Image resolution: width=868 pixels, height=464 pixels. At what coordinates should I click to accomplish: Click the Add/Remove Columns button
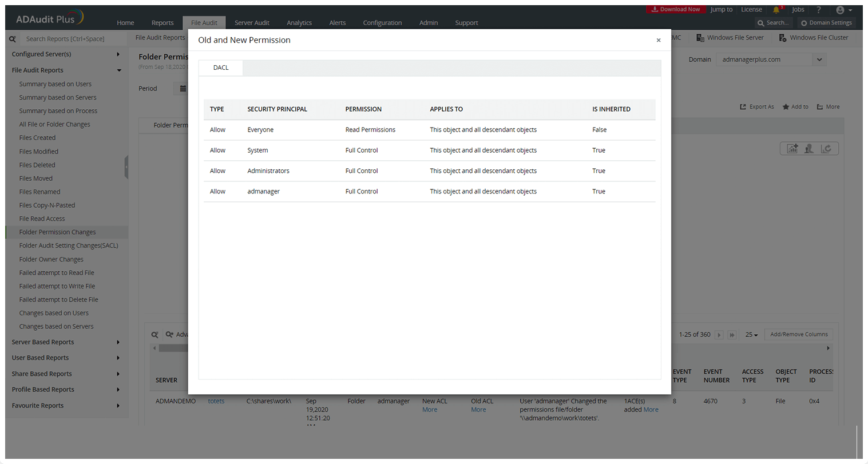[799, 335]
